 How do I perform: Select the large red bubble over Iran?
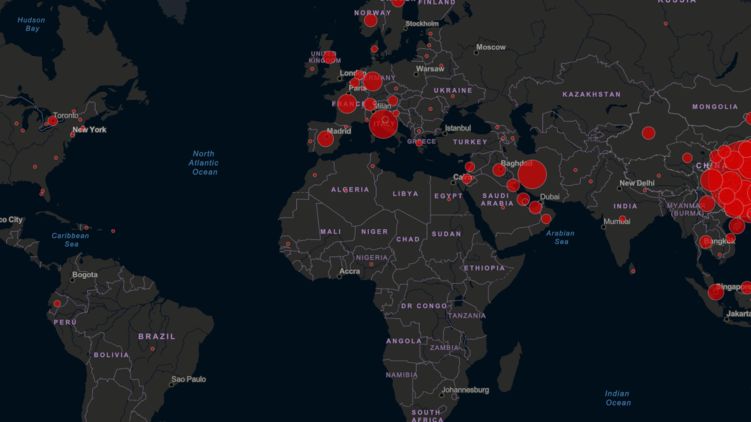coord(532,174)
